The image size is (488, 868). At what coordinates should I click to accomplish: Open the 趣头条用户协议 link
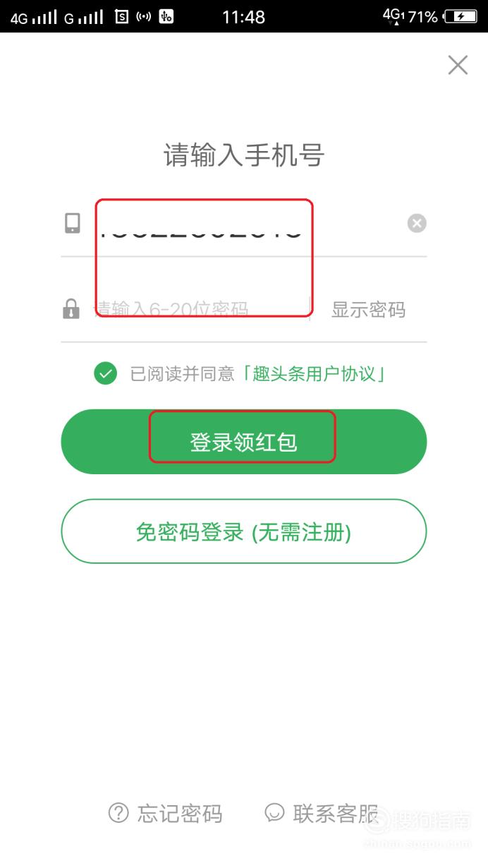(x=313, y=373)
